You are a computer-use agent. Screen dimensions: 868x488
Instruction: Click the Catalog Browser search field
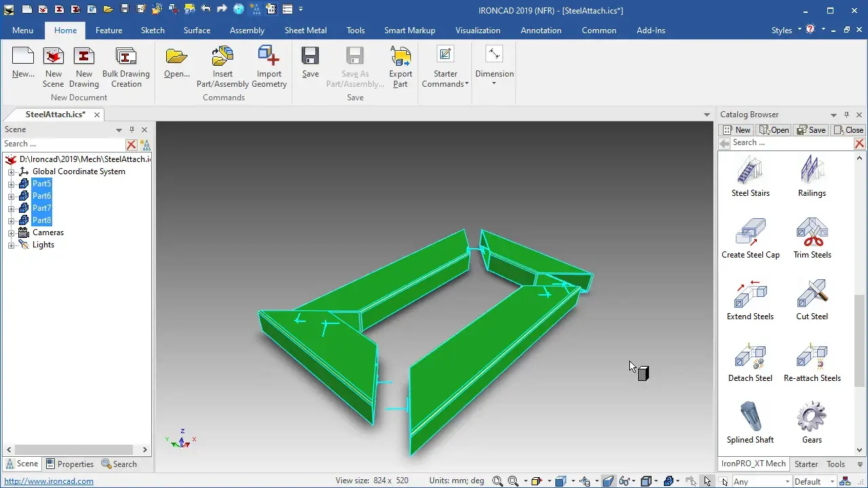click(791, 143)
